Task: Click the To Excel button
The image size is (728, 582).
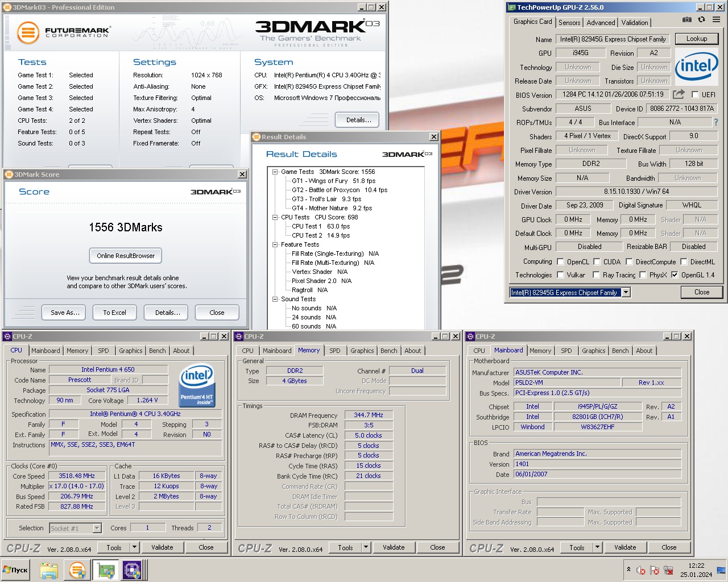Action: point(114,313)
